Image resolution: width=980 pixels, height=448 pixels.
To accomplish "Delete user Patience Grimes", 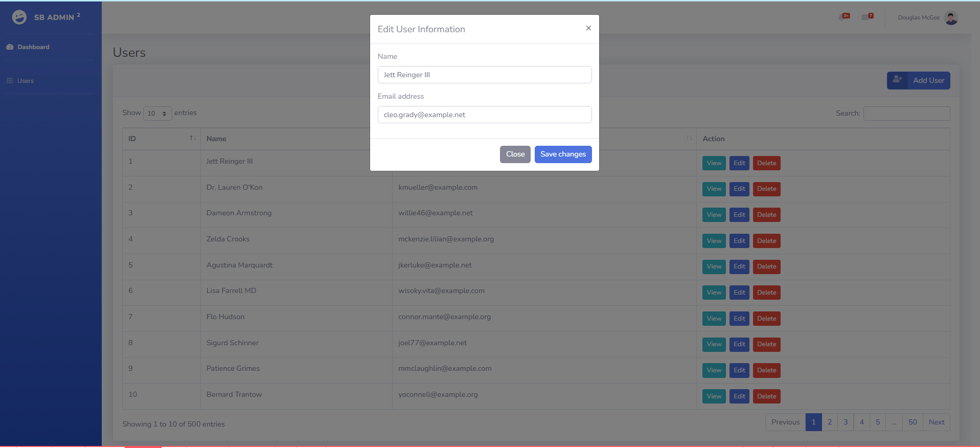I will [767, 370].
